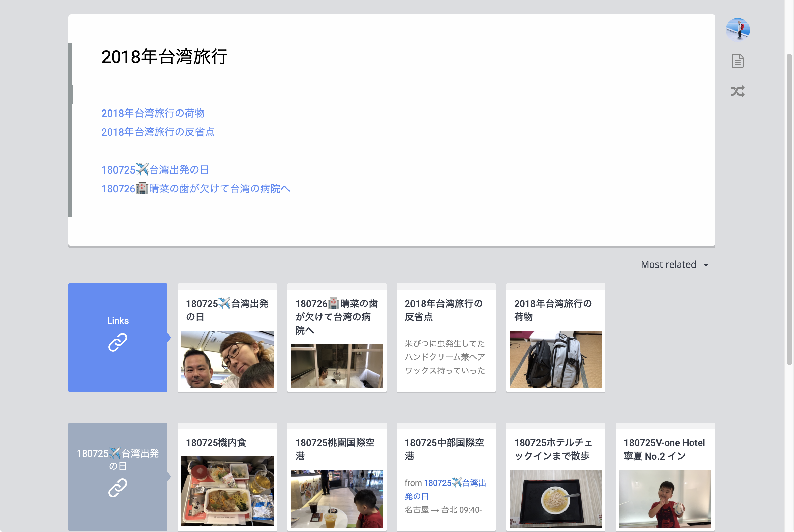Viewport: 794px width, 532px height.
Task: Click chain icon in 180725 台湾出発の日 tile
Action: 118,488
